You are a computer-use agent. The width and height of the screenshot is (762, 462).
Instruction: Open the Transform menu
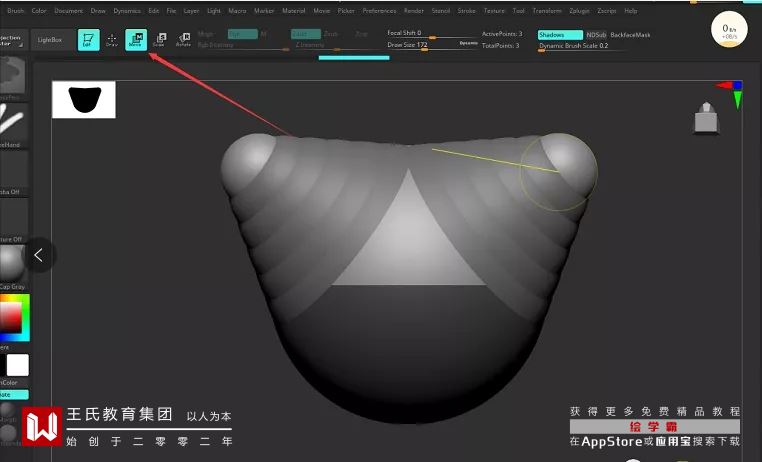[x=547, y=11]
